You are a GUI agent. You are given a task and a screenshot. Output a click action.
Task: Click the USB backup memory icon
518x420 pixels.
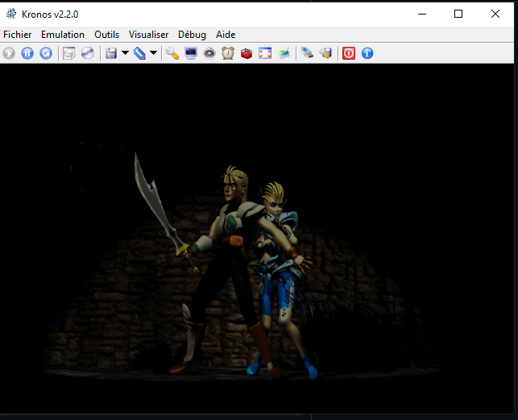tap(307, 53)
